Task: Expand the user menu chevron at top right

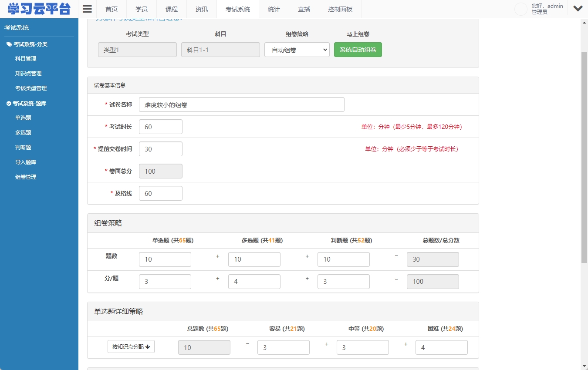Action: coord(578,8)
